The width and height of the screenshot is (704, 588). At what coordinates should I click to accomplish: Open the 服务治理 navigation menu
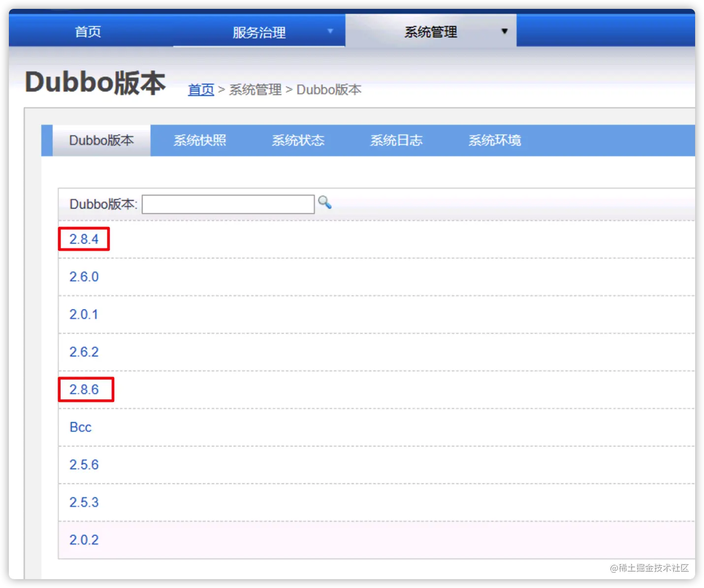[259, 32]
